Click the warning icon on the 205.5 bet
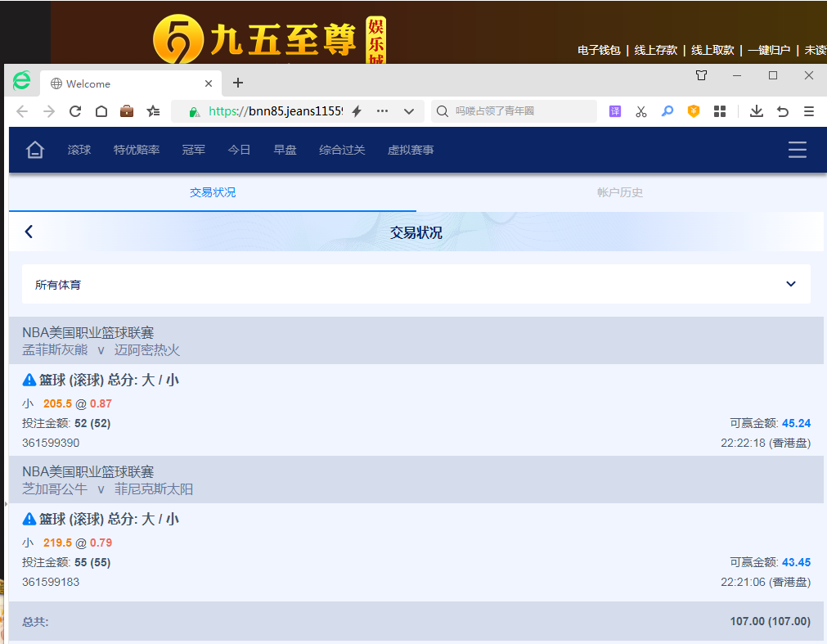827x644 pixels. (29, 380)
